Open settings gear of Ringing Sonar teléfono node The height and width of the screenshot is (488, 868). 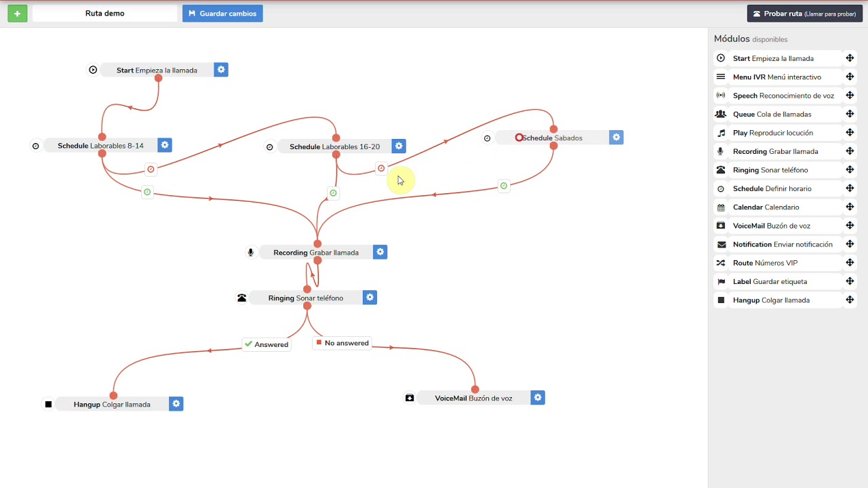pyautogui.click(x=370, y=298)
